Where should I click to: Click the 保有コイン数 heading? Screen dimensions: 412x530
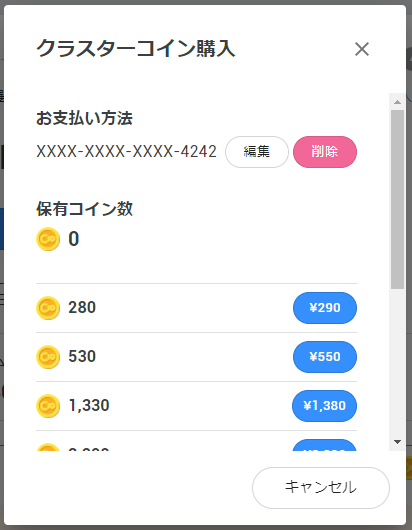84,209
